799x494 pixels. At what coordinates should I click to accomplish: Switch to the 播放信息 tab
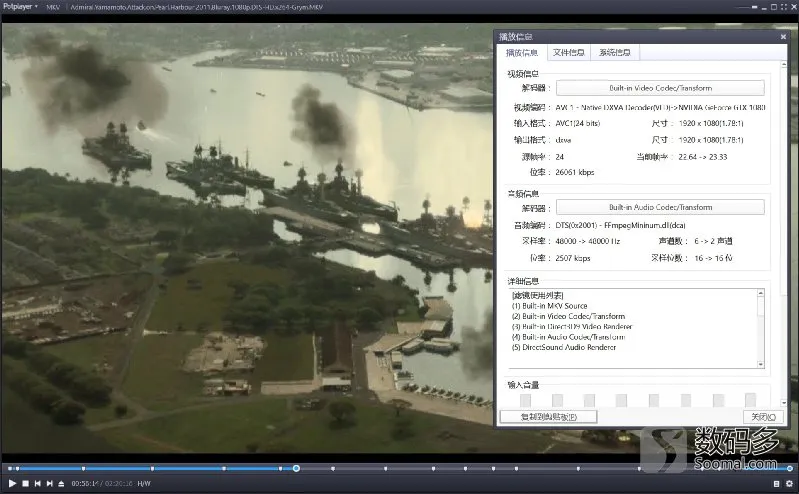(522, 53)
